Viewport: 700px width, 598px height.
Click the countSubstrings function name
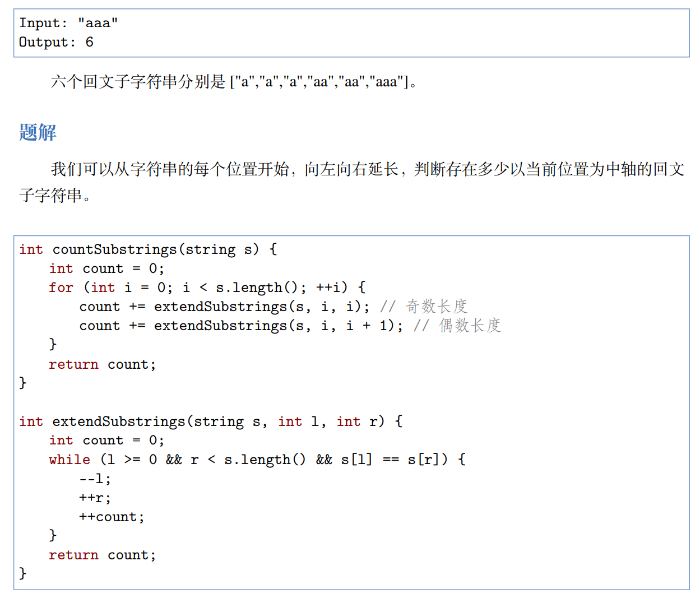114,249
